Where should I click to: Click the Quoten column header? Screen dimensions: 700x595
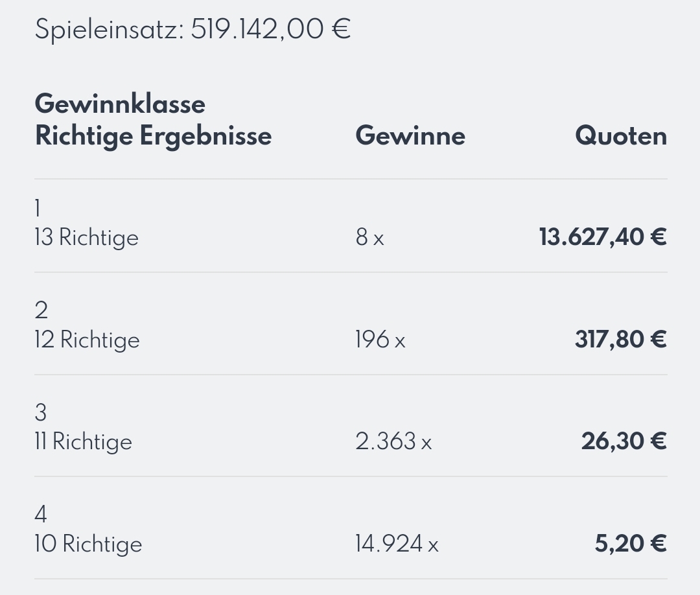(x=621, y=135)
